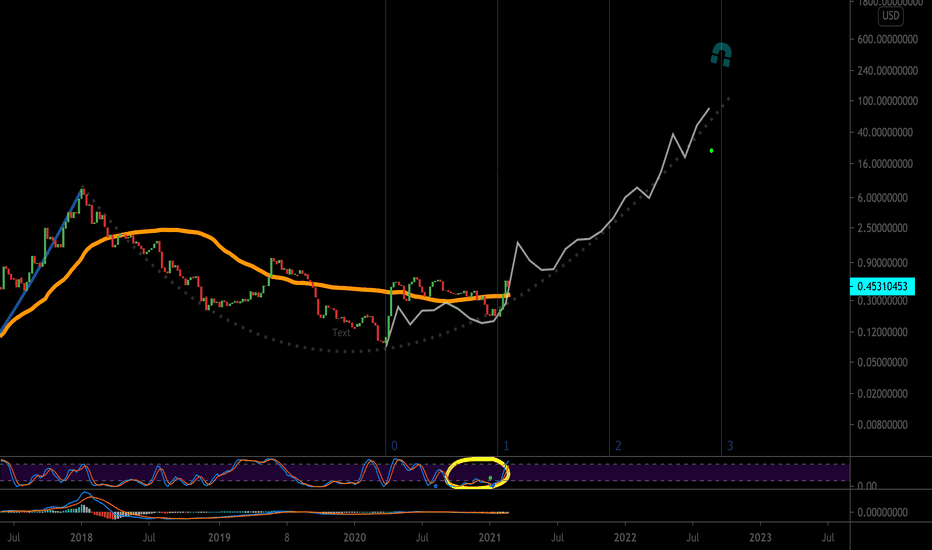Screen dimensions: 932x550
Task: Click time zone label 1
Action: pyautogui.click(x=506, y=446)
